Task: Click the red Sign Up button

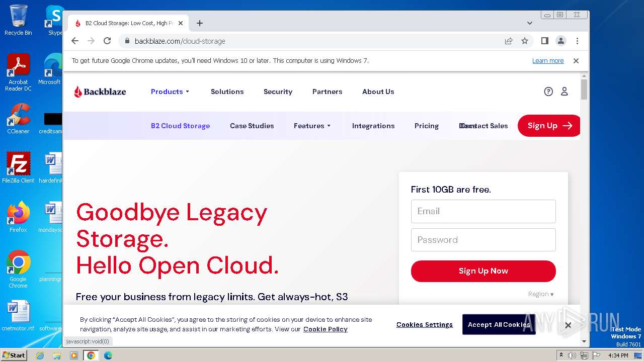Action: pyautogui.click(x=549, y=126)
